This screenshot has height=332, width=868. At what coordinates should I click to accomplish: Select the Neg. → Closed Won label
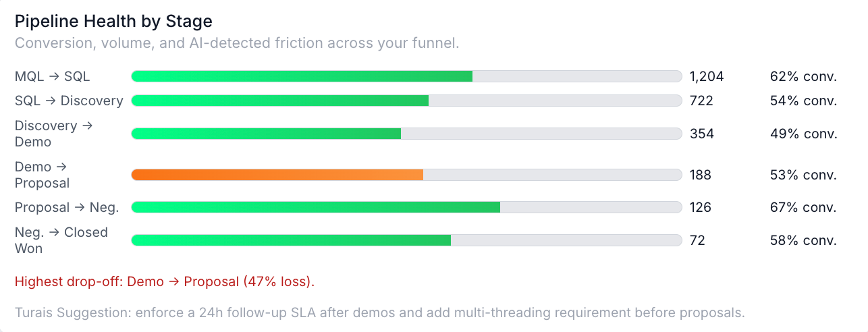coord(61,240)
